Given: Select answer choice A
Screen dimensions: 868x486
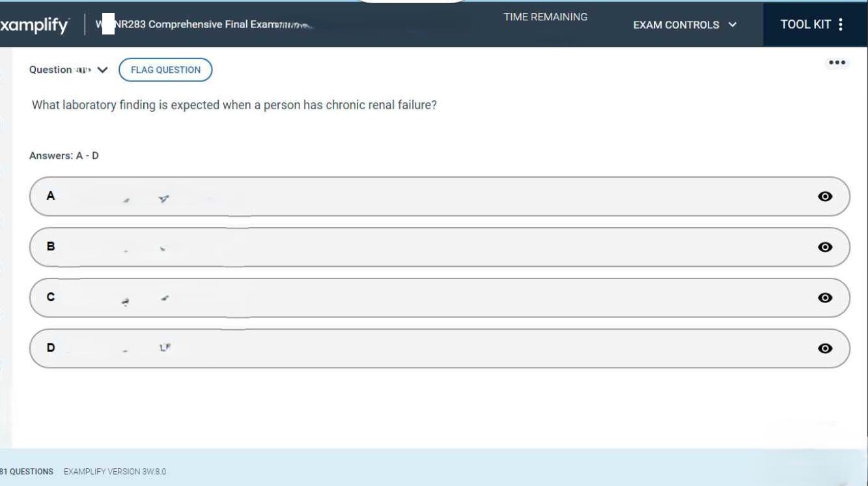Looking at the screenshot, I should click(440, 196).
